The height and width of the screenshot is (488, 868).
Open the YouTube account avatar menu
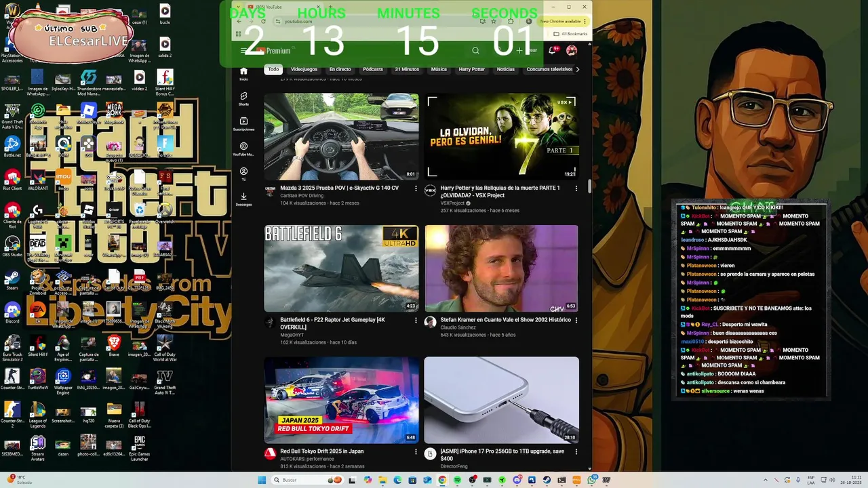tap(572, 50)
